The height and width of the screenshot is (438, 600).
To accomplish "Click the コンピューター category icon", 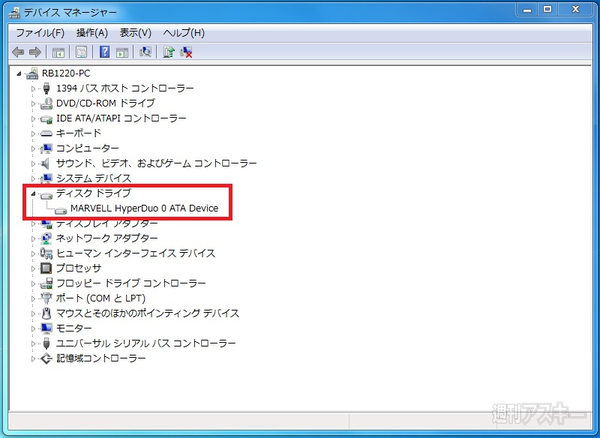I will (46, 148).
